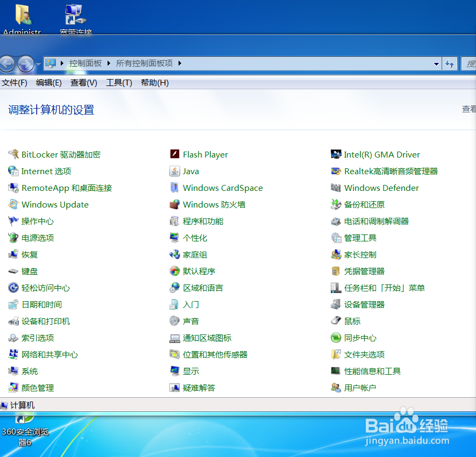Open the 显示 monitor icon

click(175, 371)
